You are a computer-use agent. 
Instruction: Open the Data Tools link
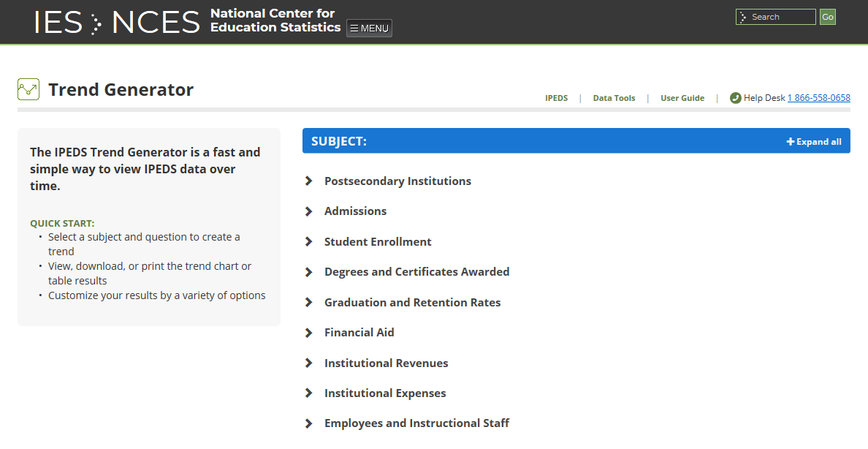click(614, 98)
